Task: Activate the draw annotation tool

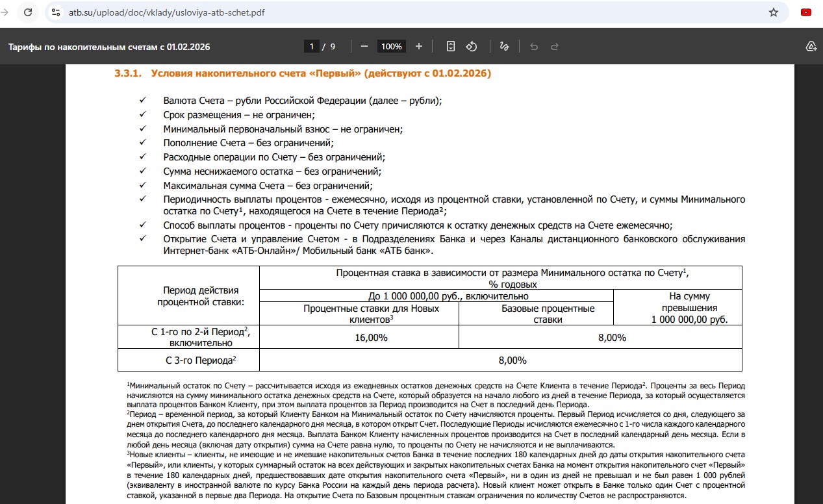Action: (x=504, y=46)
